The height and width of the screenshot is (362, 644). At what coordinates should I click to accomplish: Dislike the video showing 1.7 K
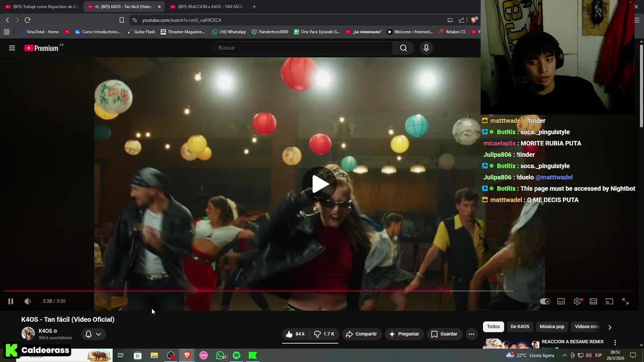pyautogui.click(x=325, y=334)
